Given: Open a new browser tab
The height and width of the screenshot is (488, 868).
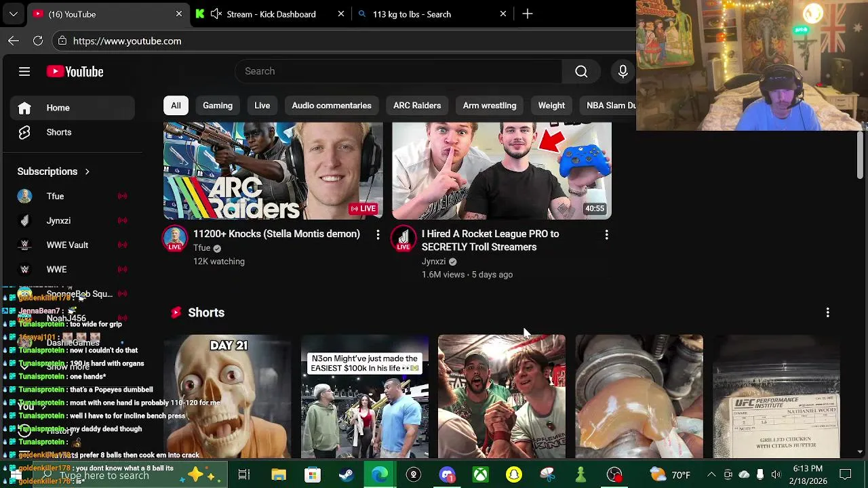Looking at the screenshot, I should 528,14.
